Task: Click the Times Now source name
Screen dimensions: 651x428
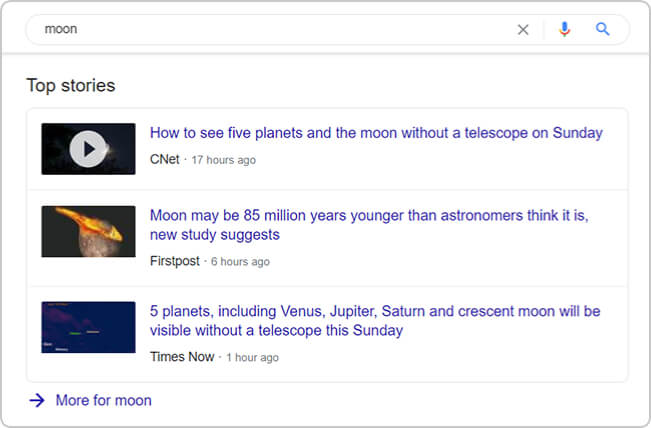Action: [x=181, y=357]
